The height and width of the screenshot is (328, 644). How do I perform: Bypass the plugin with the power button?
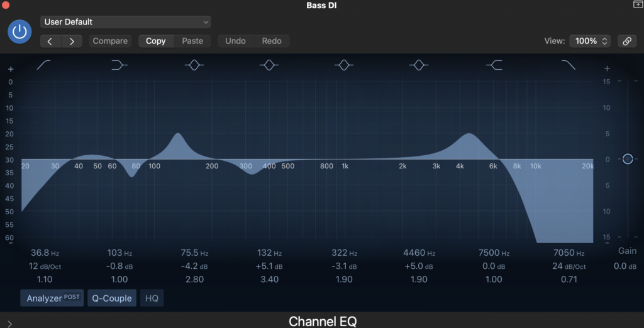click(19, 31)
